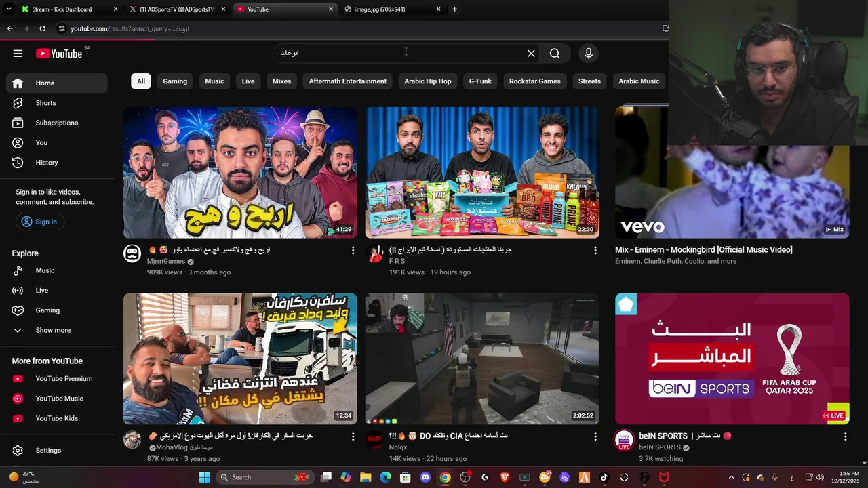Play the 12:34 caravan video thumbnail

point(240,359)
